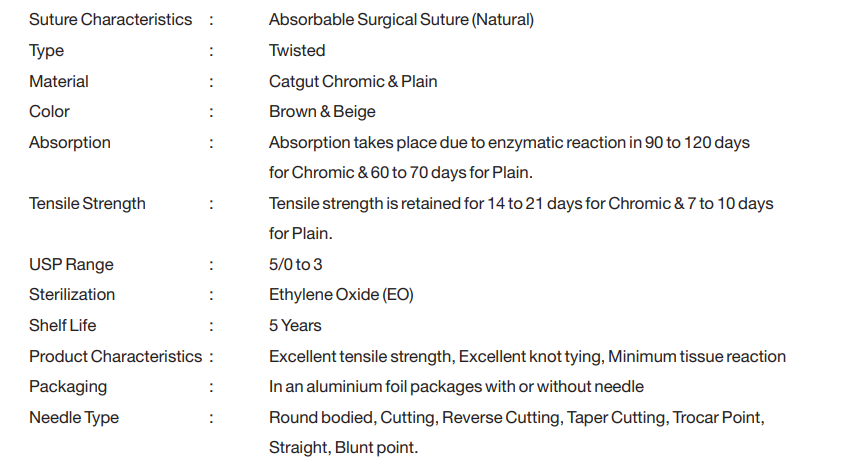Click the 'Color' row label
The width and height of the screenshot is (848, 468).
tap(49, 112)
